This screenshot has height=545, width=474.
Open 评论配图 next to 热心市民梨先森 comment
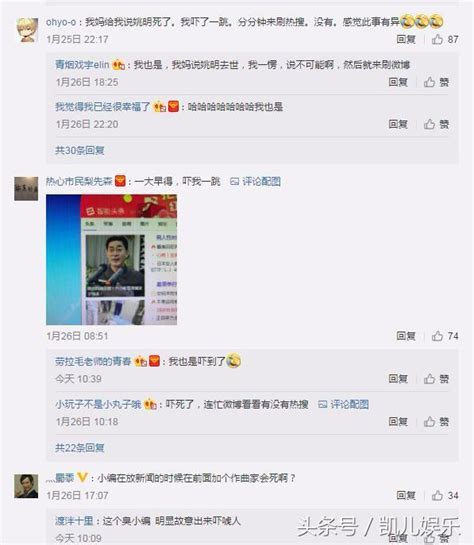[255, 181]
